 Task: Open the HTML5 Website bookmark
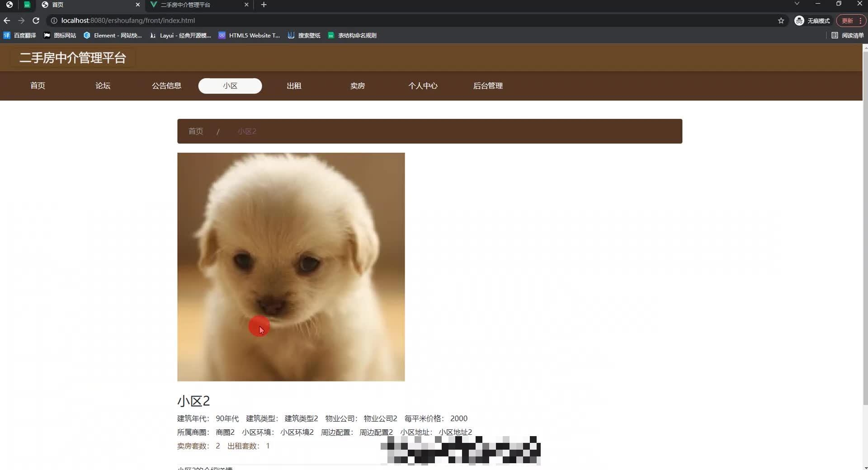pos(249,35)
